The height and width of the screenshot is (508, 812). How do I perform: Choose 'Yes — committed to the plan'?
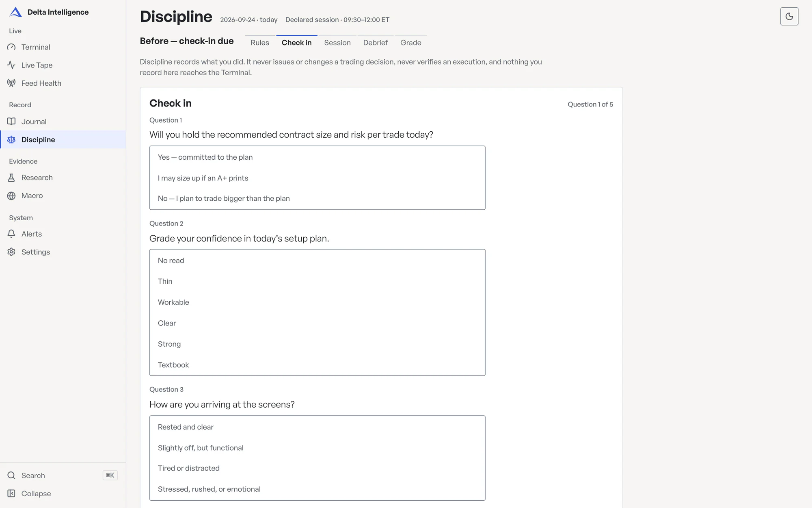tap(317, 157)
